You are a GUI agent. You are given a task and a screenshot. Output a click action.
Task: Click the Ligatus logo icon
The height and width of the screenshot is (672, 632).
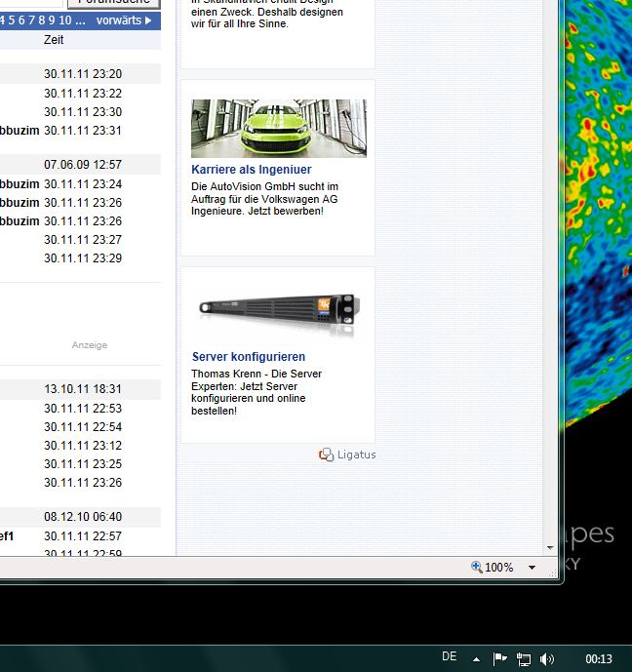(x=327, y=455)
